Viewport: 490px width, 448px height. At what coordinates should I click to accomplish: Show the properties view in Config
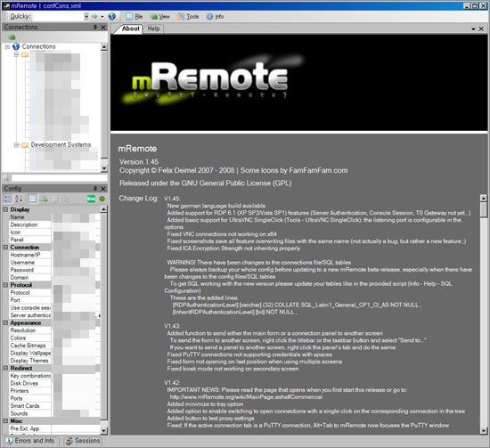coord(32,199)
